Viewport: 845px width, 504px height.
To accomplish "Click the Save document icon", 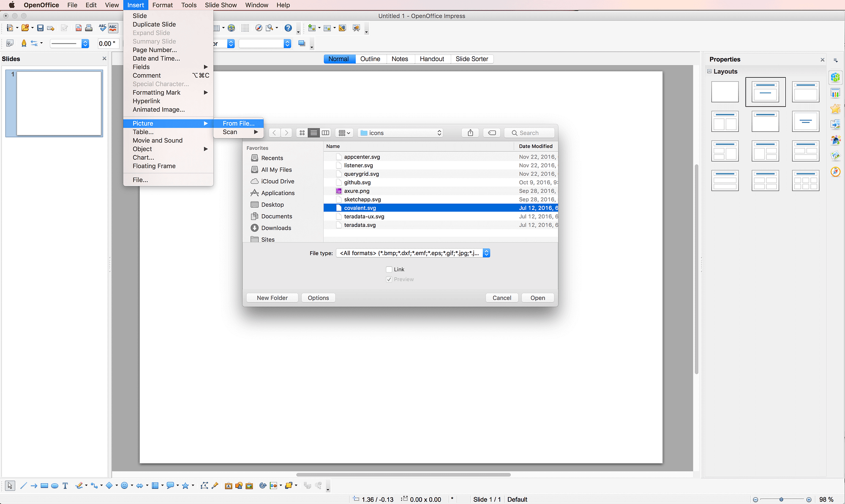I will (x=40, y=28).
